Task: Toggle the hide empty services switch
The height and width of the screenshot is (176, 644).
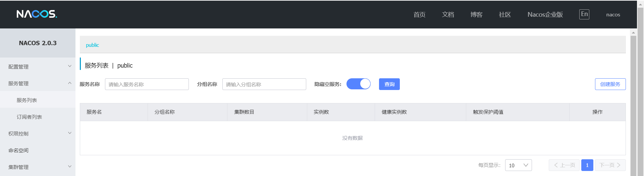Action: click(358, 84)
